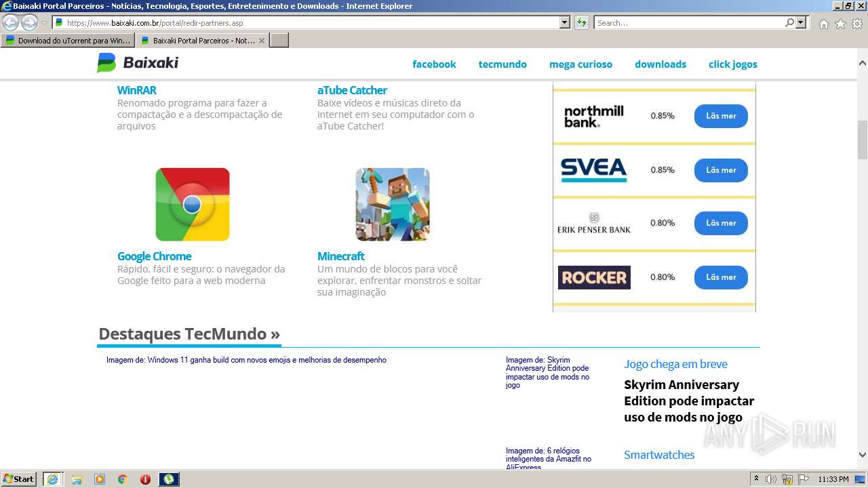Open the Smartwatches category link
The height and width of the screenshot is (488, 868).
pyautogui.click(x=659, y=455)
